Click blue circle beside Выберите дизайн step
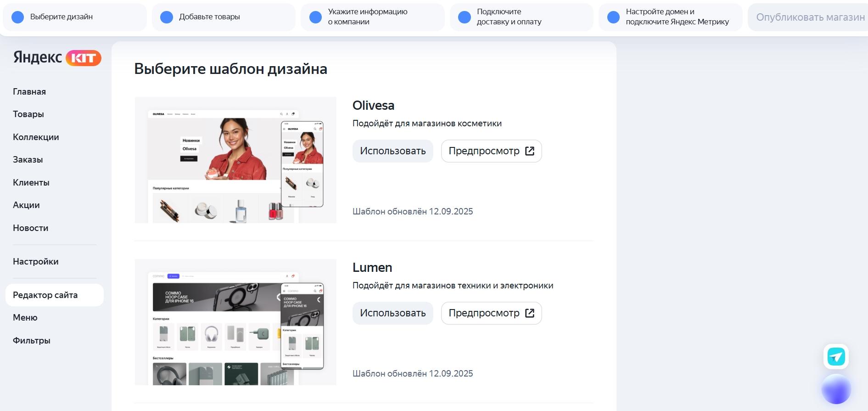This screenshot has width=868, height=411. point(17,17)
